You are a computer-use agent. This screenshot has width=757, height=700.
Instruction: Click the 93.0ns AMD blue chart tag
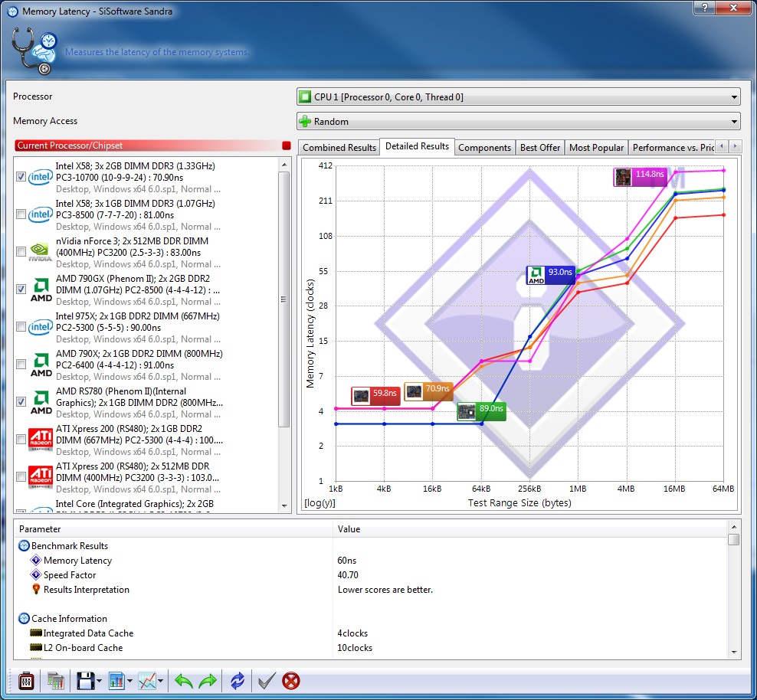551,275
